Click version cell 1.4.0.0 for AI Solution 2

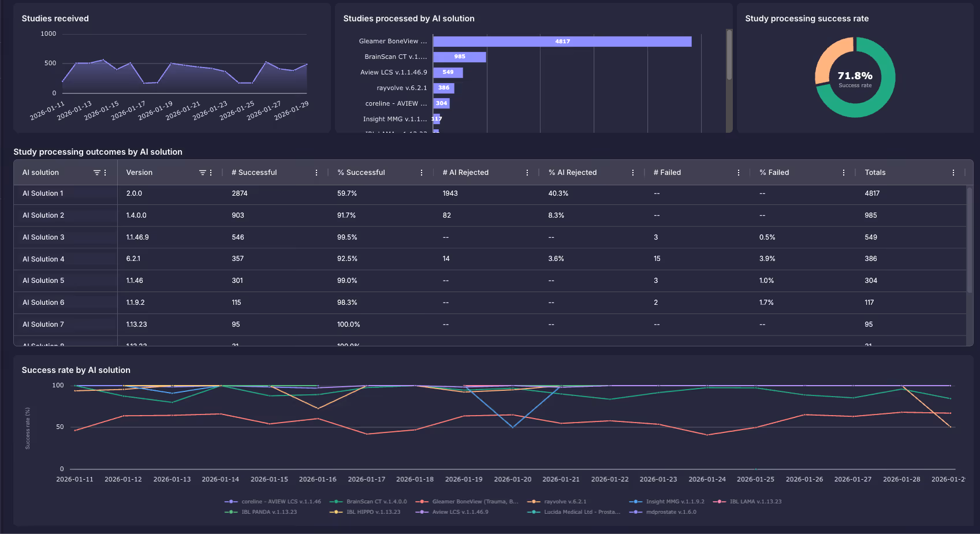[136, 215]
